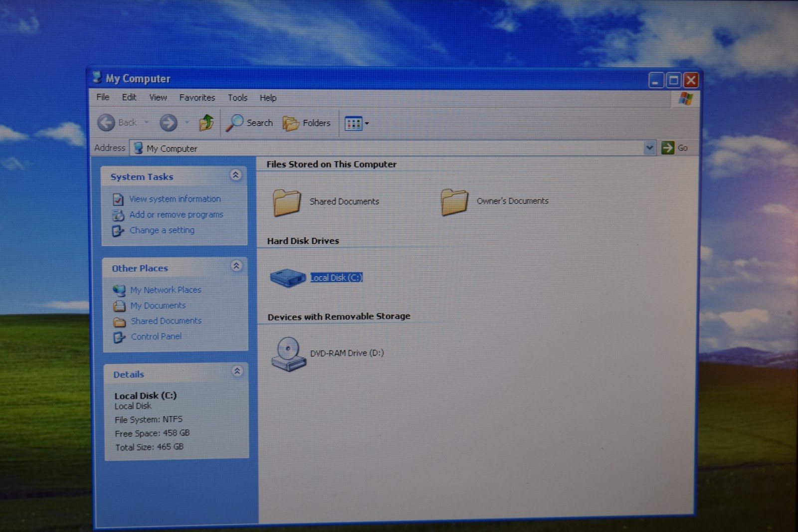Open the Forward history dropdown arrow
The height and width of the screenshot is (532, 798).
pyautogui.click(x=187, y=122)
